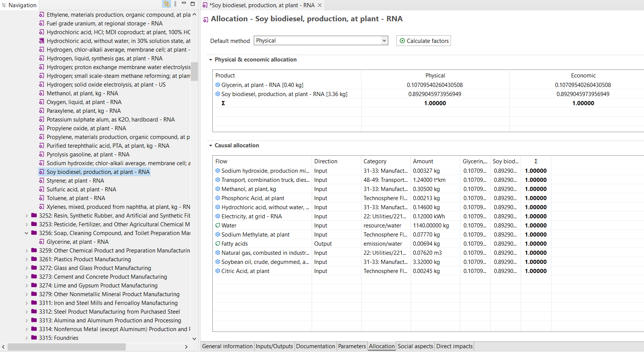The width and height of the screenshot is (644, 352).
Task: Open the Navigation panel view menu
Action: [175, 4]
